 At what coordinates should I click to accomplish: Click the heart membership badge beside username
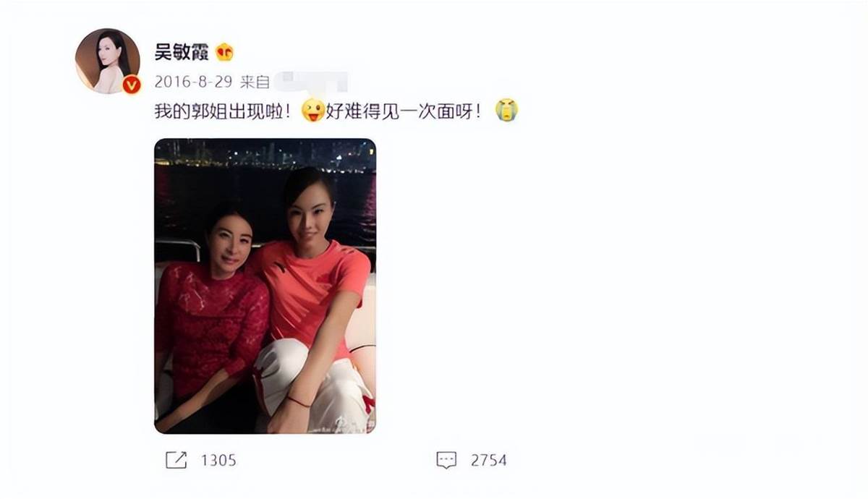point(224,52)
